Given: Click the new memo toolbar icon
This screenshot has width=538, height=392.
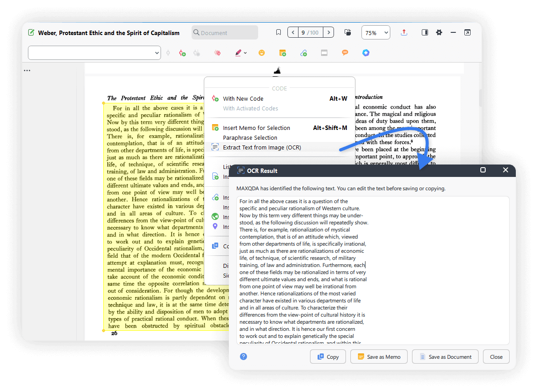Looking at the screenshot, I should tap(283, 53).
